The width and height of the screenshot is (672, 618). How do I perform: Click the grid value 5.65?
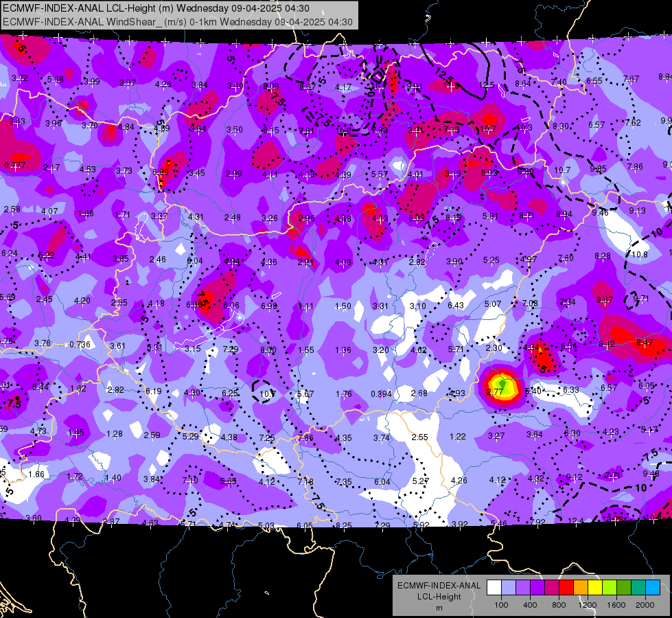coord(229,481)
